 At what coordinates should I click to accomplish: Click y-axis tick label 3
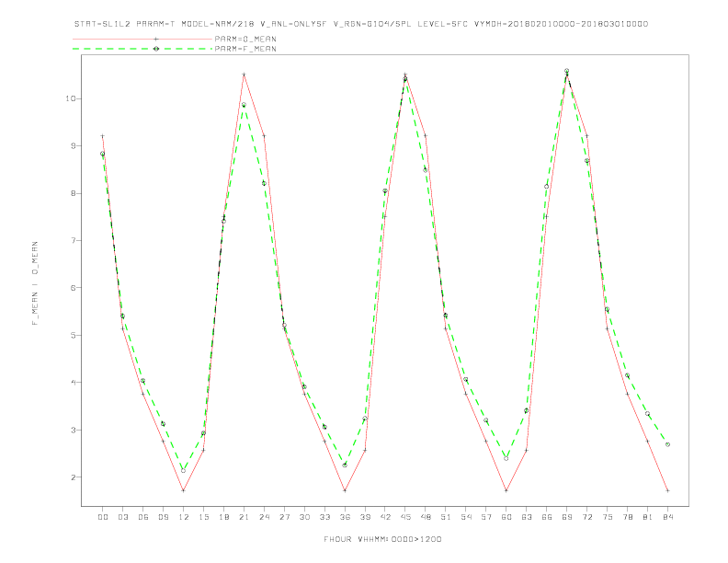pyautogui.click(x=74, y=430)
